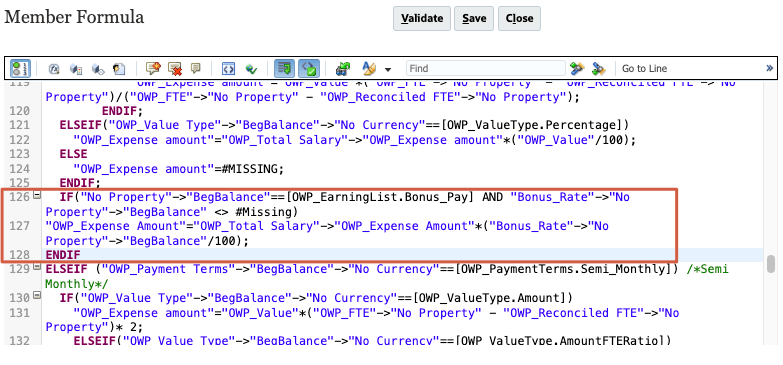
Task: Click the vertical scrollbar thumb
Action: pos(772,263)
